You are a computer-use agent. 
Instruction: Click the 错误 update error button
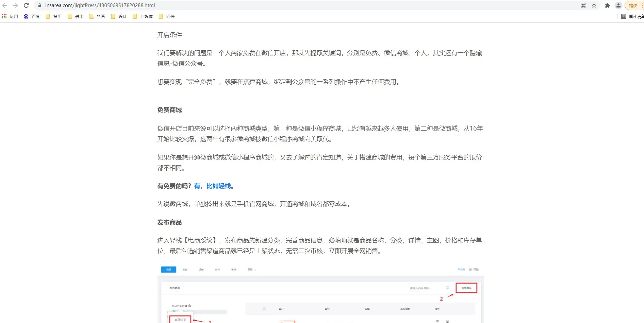click(633, 5)
